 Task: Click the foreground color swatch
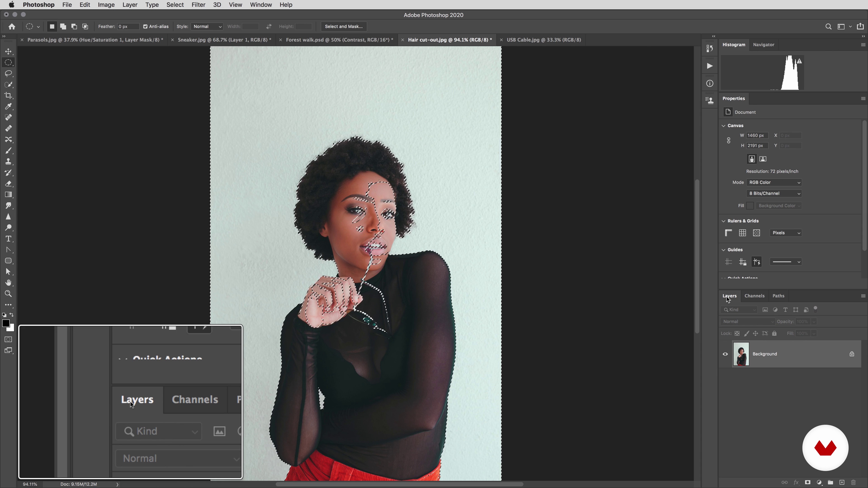[5, 323]
